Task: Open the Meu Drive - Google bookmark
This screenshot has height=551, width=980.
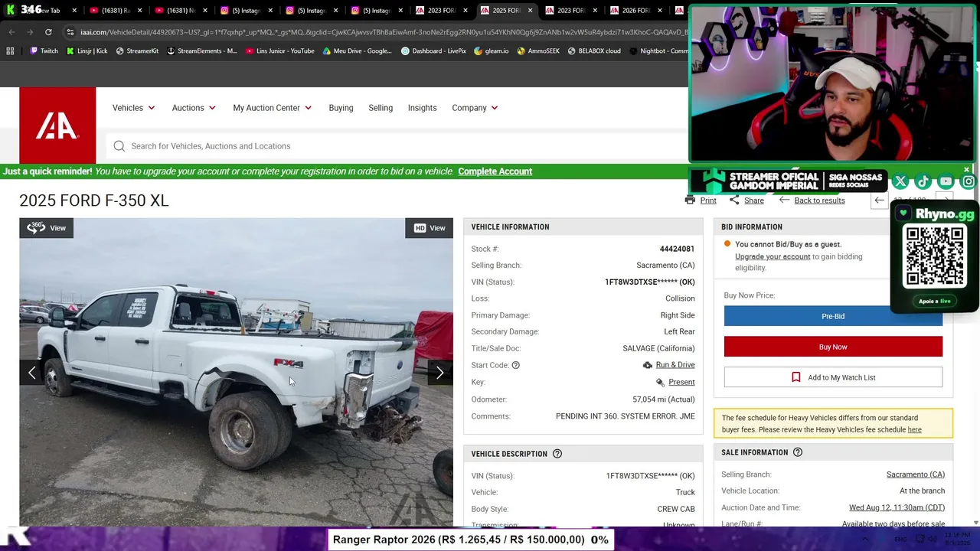Action: (357, 51)
